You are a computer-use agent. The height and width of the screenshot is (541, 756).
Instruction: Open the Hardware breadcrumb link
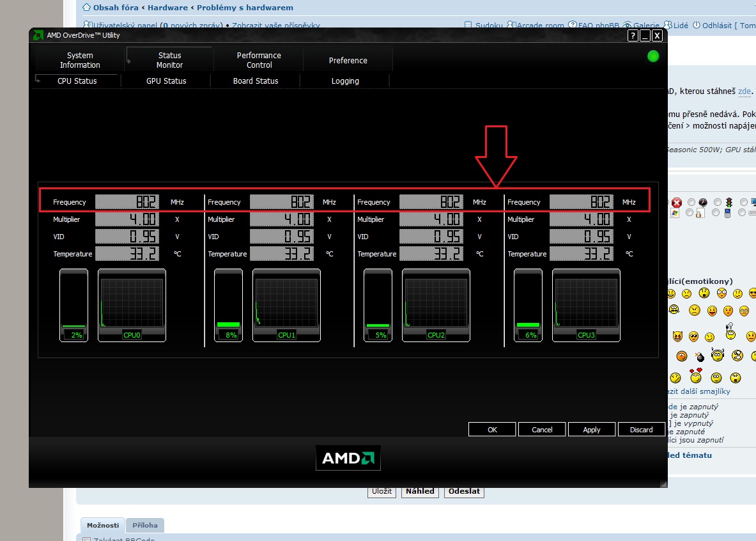point(168,8)
